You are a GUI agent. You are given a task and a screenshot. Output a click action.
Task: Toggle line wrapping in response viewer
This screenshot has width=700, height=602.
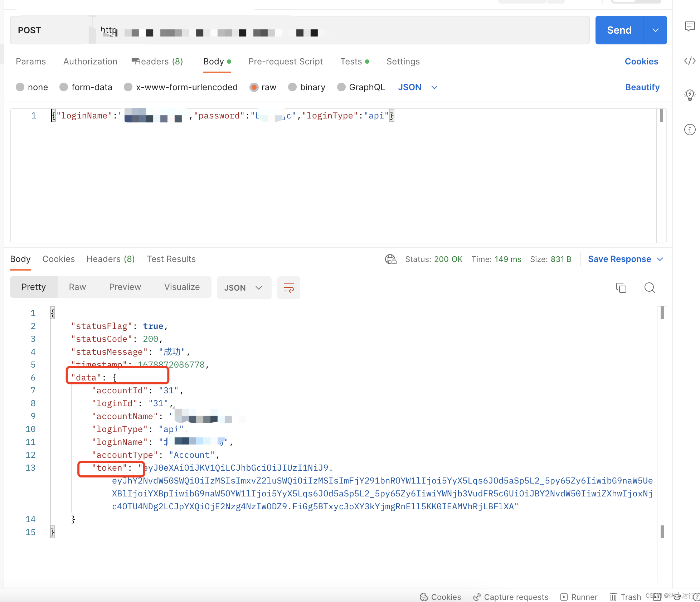pos(288,287)
